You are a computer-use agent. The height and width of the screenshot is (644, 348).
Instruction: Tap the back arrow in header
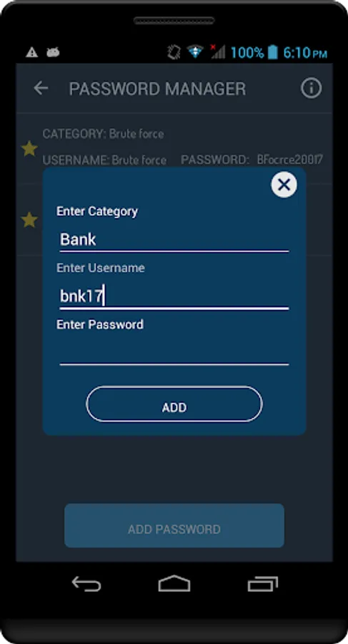click(41, 88)
